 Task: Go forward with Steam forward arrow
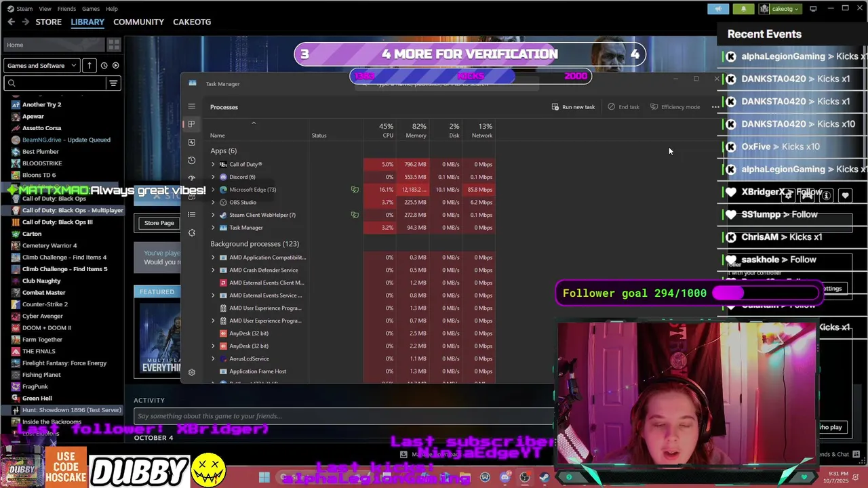coord(26,22)
